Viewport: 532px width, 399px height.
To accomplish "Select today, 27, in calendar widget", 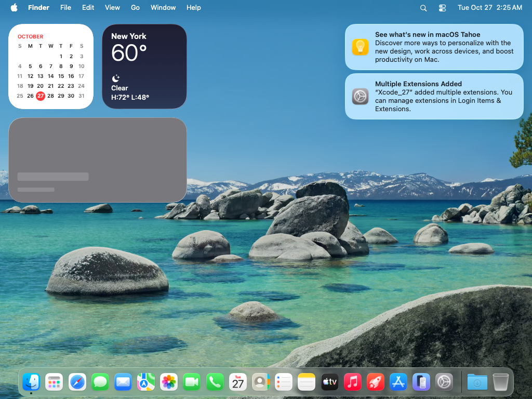I will click(41, 96).
